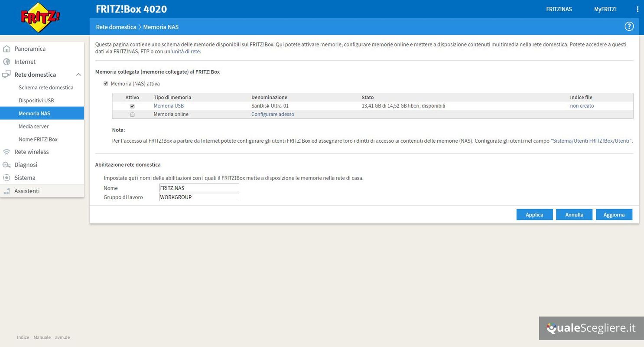644x347 pixels.
Task: Click the Internet globe icon
Action: coord(7,62)
